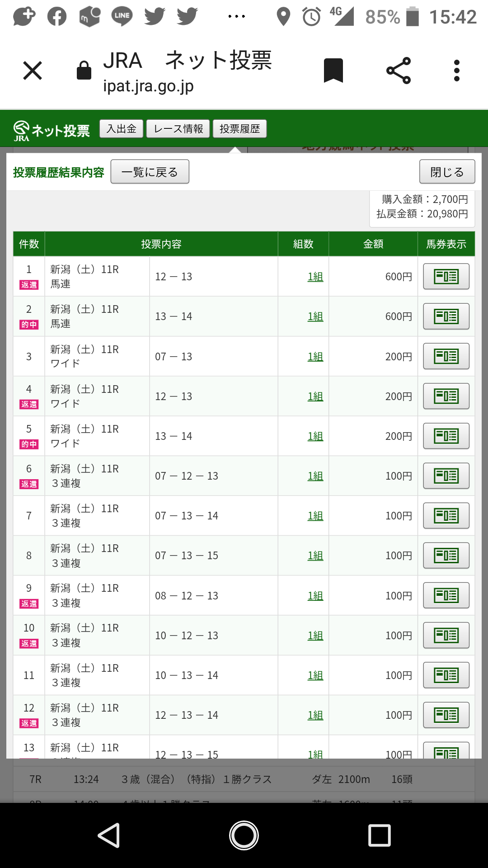Click the 1組 link for row 11
This screenshot has width=488, height=868.
315,675
